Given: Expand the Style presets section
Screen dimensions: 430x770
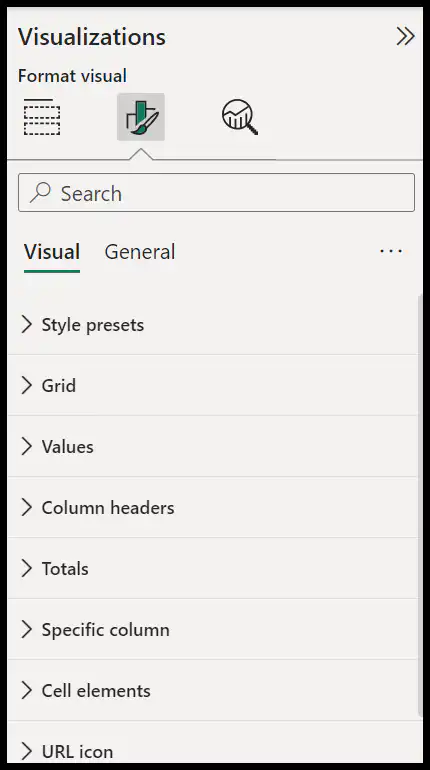Looking at the screenshot, I should tap(213, 325).
